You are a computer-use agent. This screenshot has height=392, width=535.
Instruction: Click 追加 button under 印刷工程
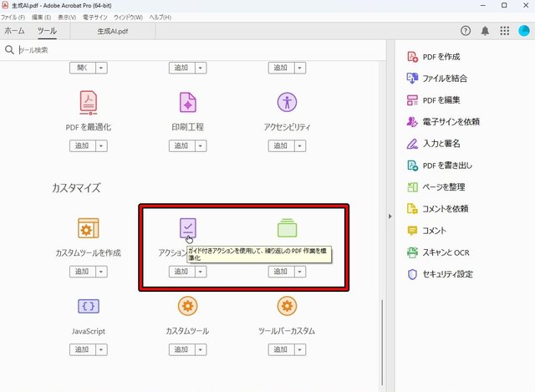click(182, 145)
